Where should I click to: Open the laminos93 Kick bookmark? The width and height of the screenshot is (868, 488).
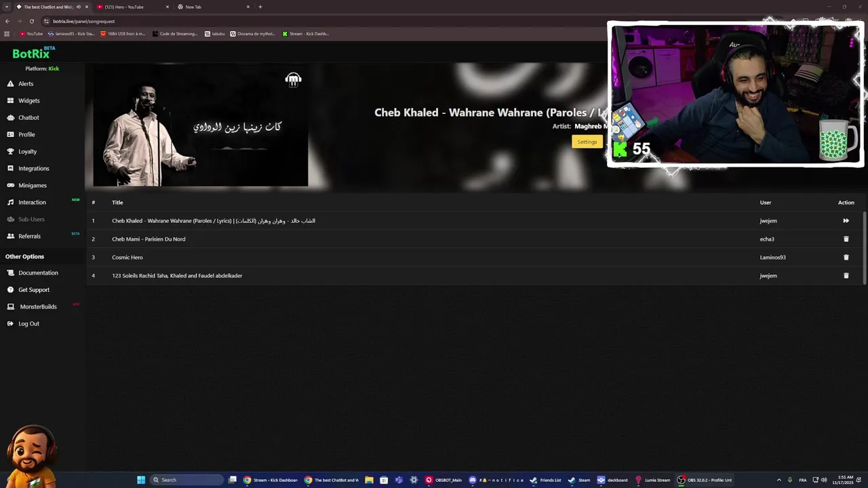pyautogui.click(x=71, y=33)
